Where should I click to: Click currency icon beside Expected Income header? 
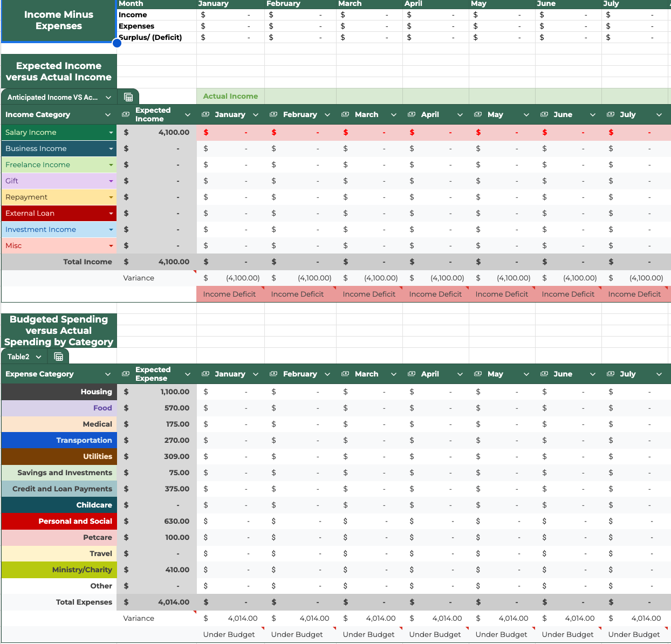[x=126, y=114]
